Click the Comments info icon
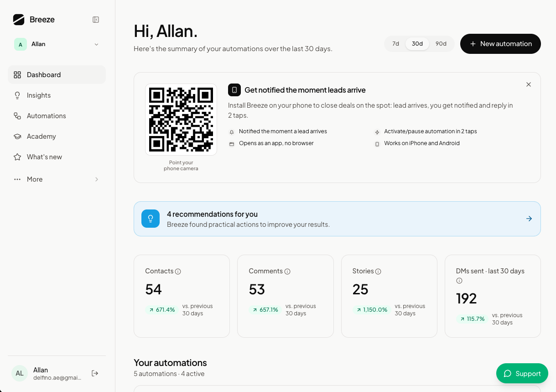This screenshot has width=556, height=392. (x=287, y=272)
